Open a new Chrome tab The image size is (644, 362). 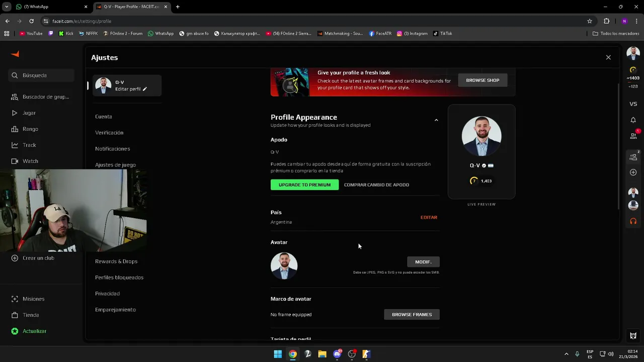point(178,7)
